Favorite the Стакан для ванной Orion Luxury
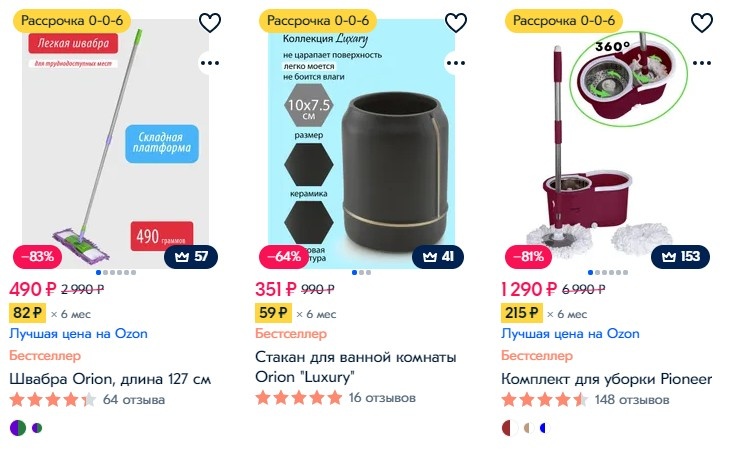Image resolution: width=741 pixels, height=458 pixels. [x=456, y=23]
